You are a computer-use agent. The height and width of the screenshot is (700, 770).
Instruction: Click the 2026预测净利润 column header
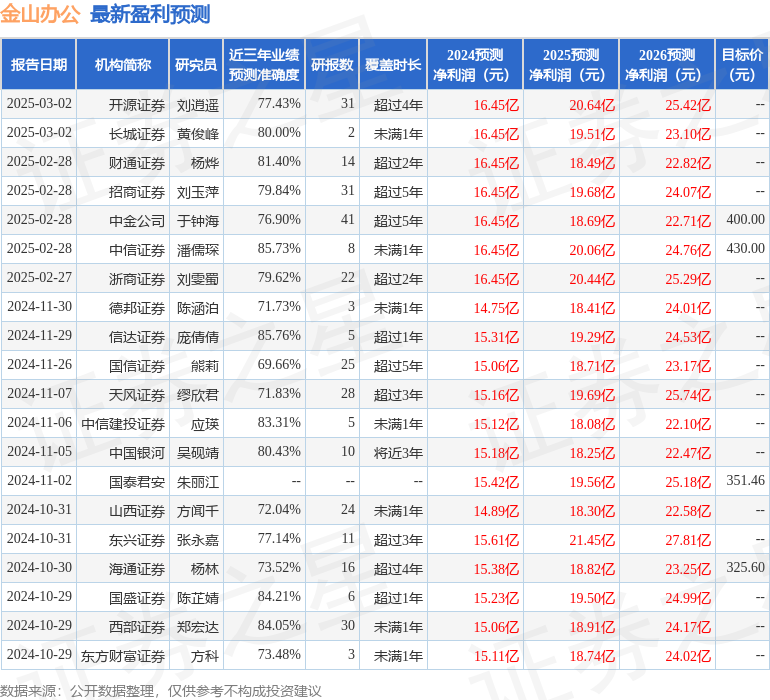(667, 64)
